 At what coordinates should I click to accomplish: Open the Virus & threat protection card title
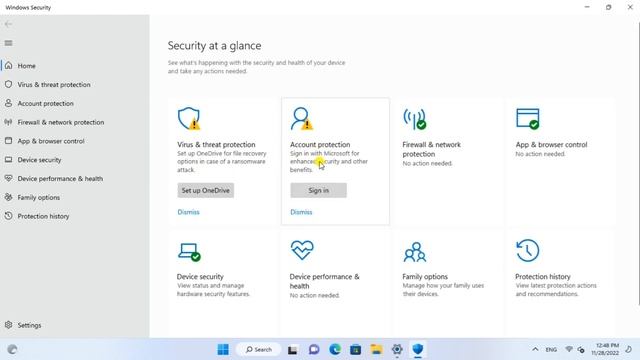click(x=216, y=144)
